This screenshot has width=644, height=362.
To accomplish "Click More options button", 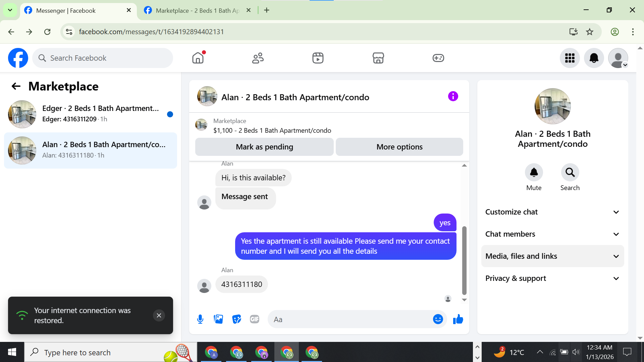I will 399,147.
